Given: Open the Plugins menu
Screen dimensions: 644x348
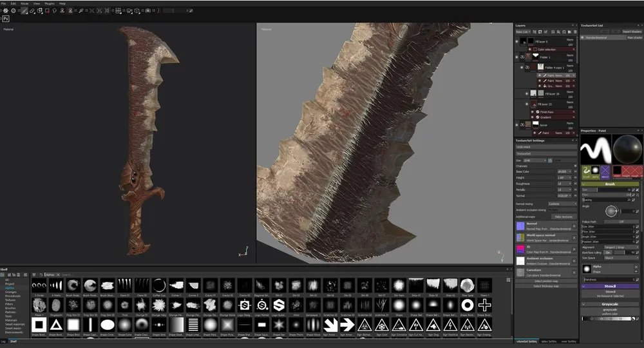Looking at the screenshot, I should (50, 3).
